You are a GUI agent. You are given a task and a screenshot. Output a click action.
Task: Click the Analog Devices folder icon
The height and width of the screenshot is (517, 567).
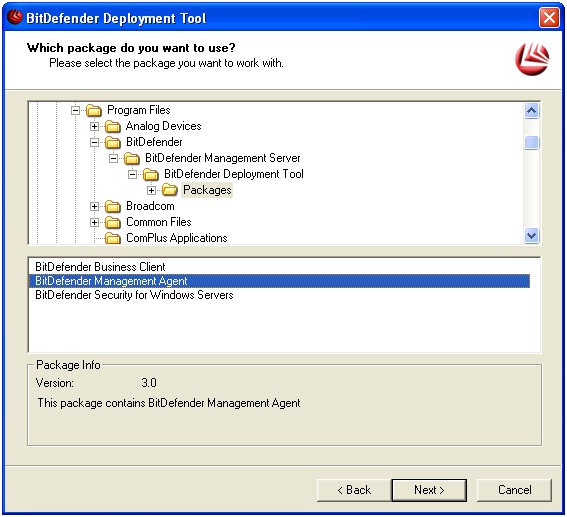[x=113, y=126]
